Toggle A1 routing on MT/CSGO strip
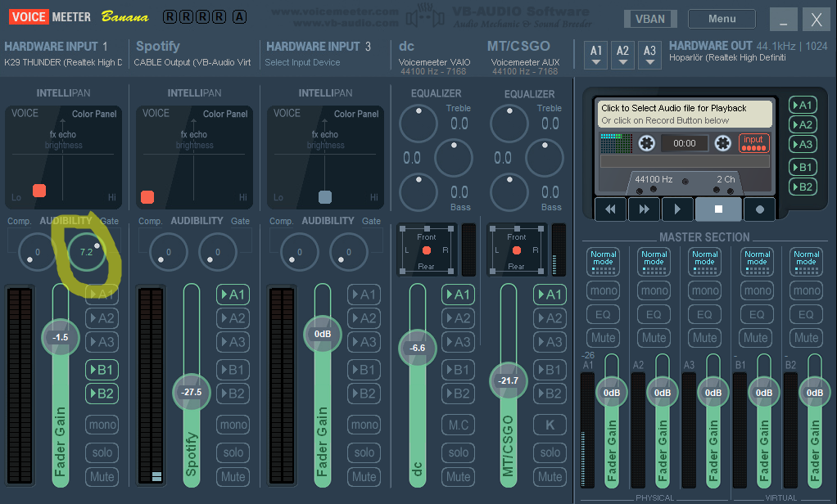This screenshot has height=504, width=837. (550, 295)
